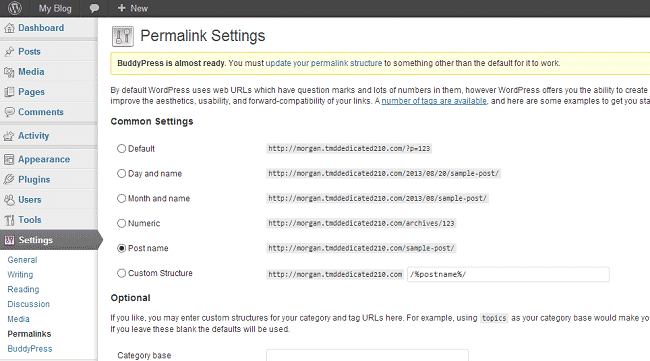The image size is (650, 361).
Task: Click the Posts pushpin icon
Action: (9, 52)
